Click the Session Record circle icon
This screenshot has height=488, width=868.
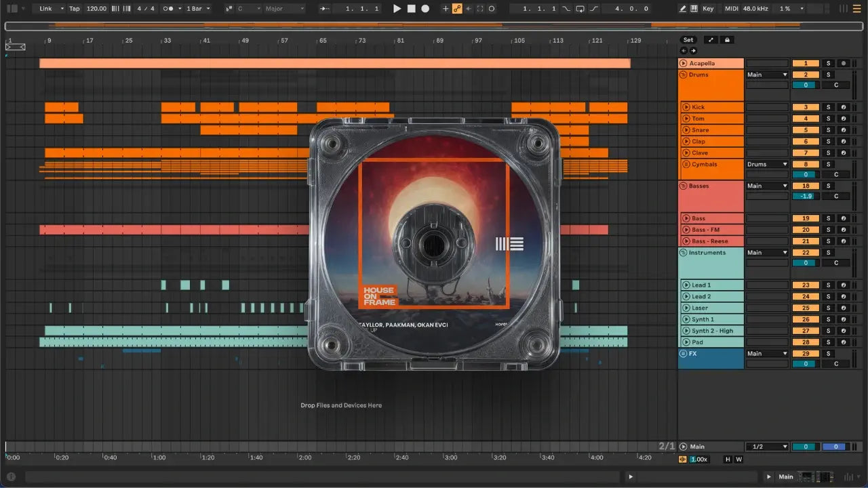[492, 9]
